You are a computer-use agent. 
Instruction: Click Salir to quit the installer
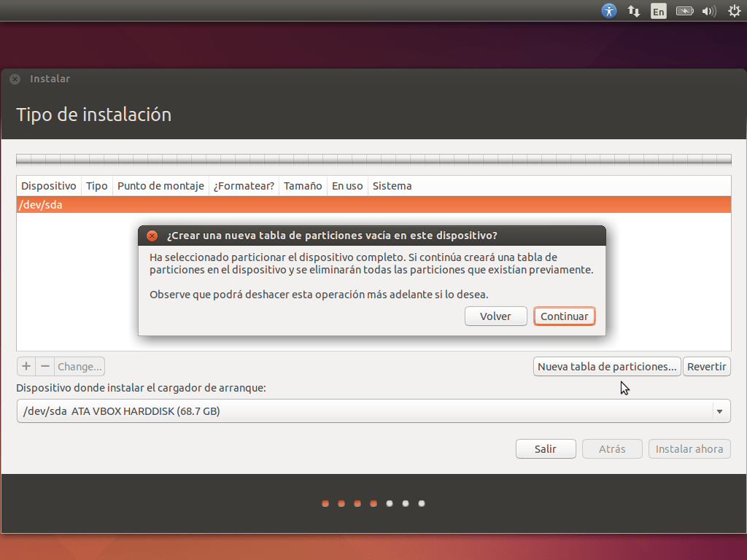pyautogui.click(x=545, y=449)
